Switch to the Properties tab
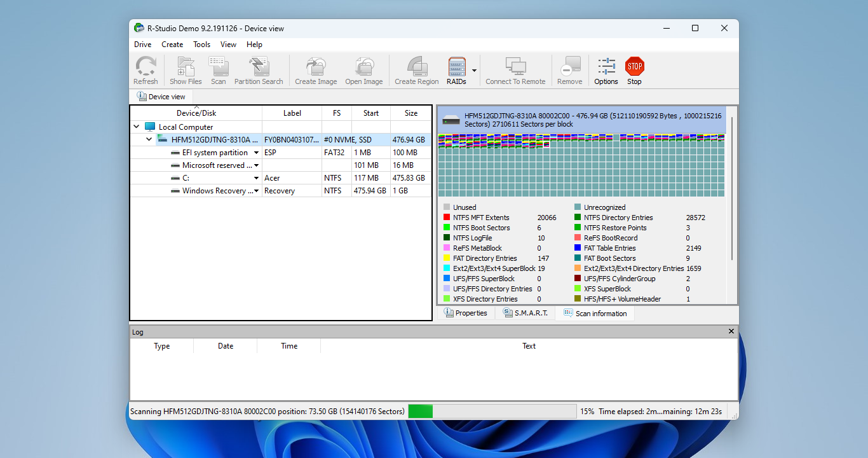The height and width of the screenshot is (458, 868). click(466, 313)
